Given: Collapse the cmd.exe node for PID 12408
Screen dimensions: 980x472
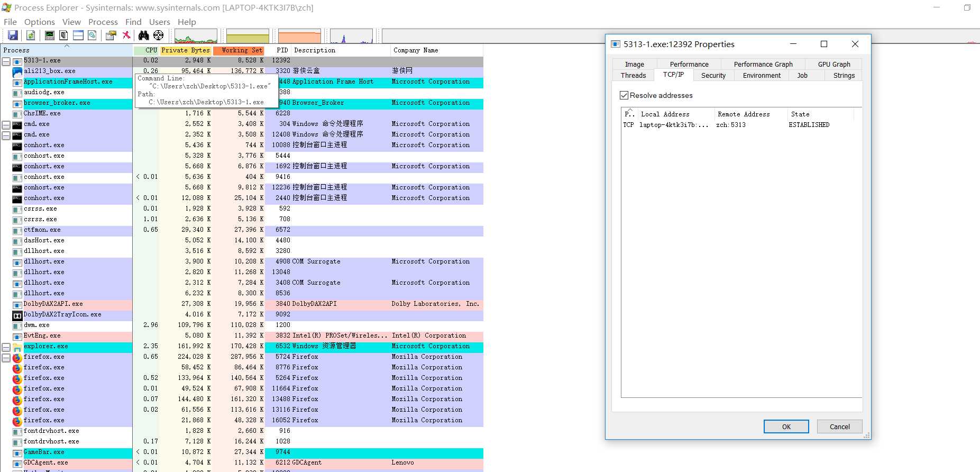Looking at the screenshot, I should point(6,135).
